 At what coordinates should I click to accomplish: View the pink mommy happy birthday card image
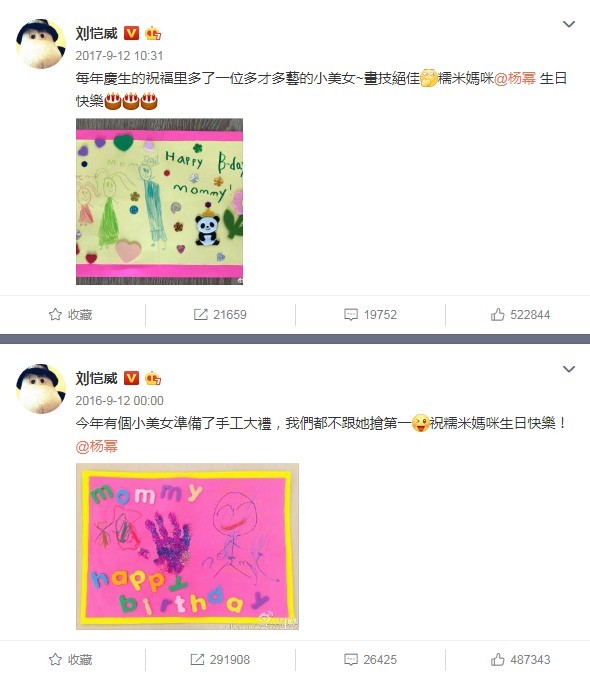[187, 546]
